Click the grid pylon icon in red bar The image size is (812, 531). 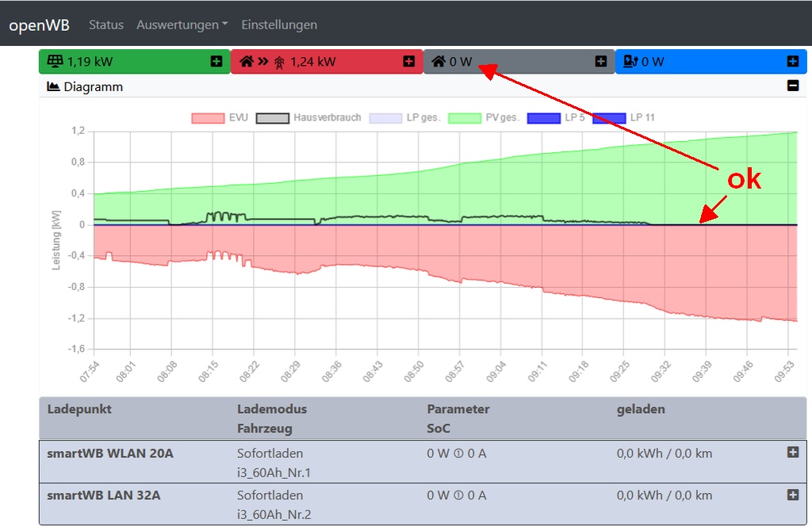coord(278,63)
